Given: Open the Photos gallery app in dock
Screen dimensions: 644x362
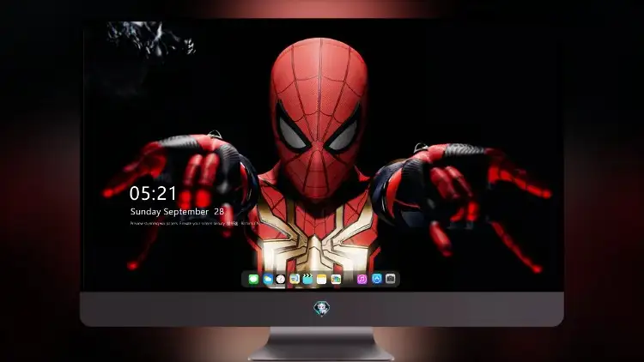Looking at the screenshot, I should pyautogui.click(x=336, y=279).
